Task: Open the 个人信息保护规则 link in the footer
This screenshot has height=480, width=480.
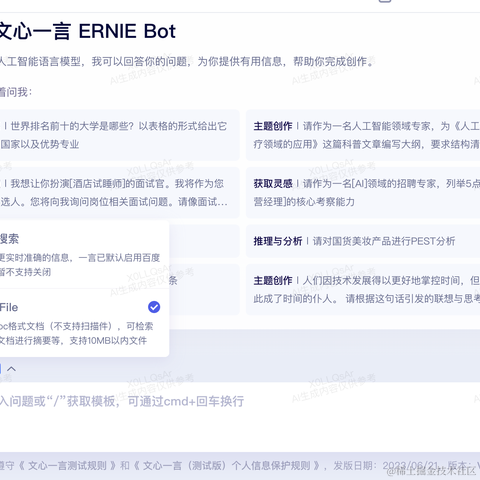Action: [226, 465]
